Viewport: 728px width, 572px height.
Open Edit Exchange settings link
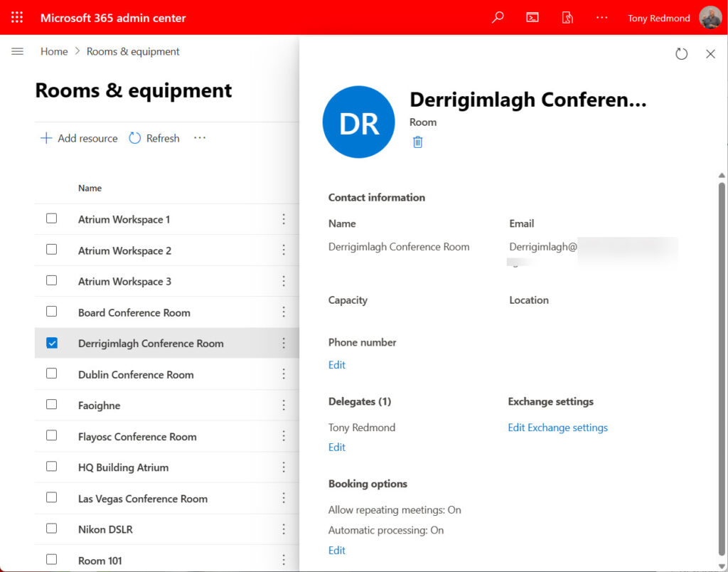click(557, 428)
